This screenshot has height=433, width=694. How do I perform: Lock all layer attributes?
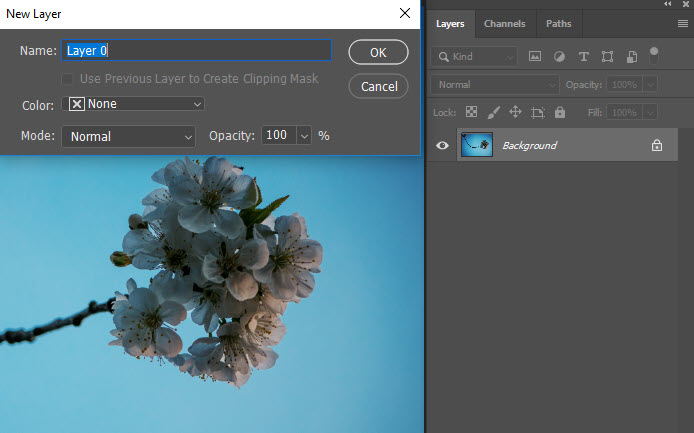click(x=560, y=112)
